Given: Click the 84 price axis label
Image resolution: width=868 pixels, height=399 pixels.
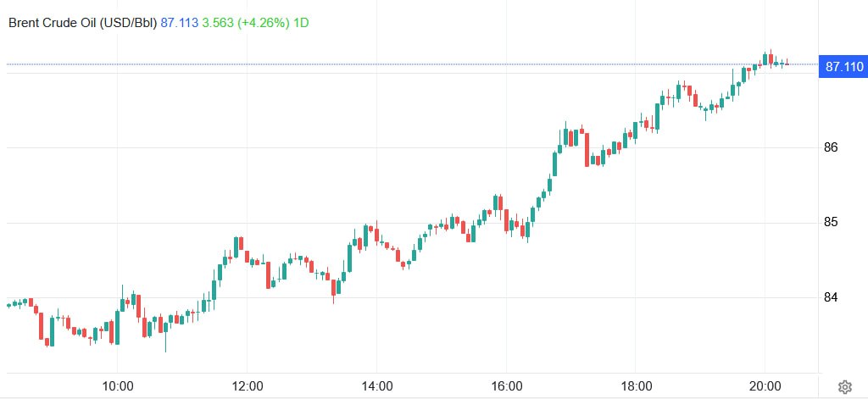Looking at the screenshot, I should [831, 297].
